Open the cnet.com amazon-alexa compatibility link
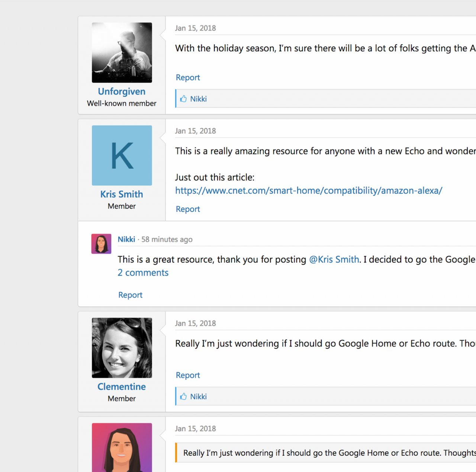Viewport: 476px width, 472px height. click(309, 191)
